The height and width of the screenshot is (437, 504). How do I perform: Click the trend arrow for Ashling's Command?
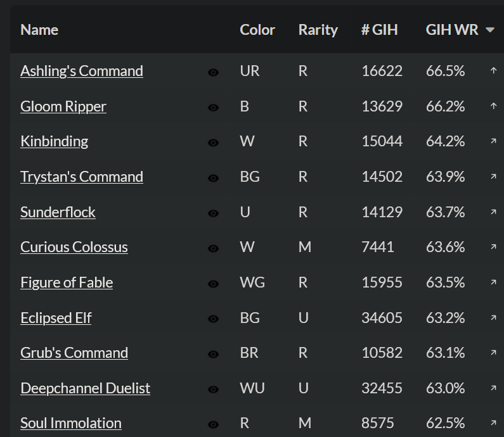[x=493, y=71]
